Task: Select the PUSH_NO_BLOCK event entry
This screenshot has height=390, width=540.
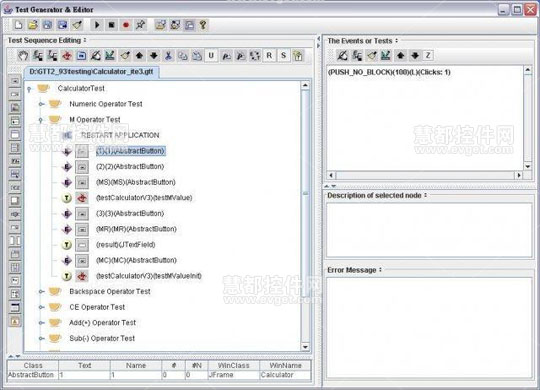Action: point(389,72)
